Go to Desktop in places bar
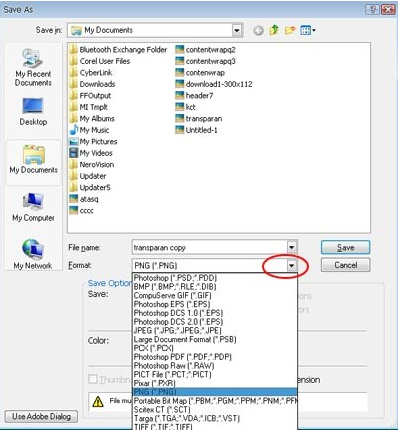 (33, 112)
